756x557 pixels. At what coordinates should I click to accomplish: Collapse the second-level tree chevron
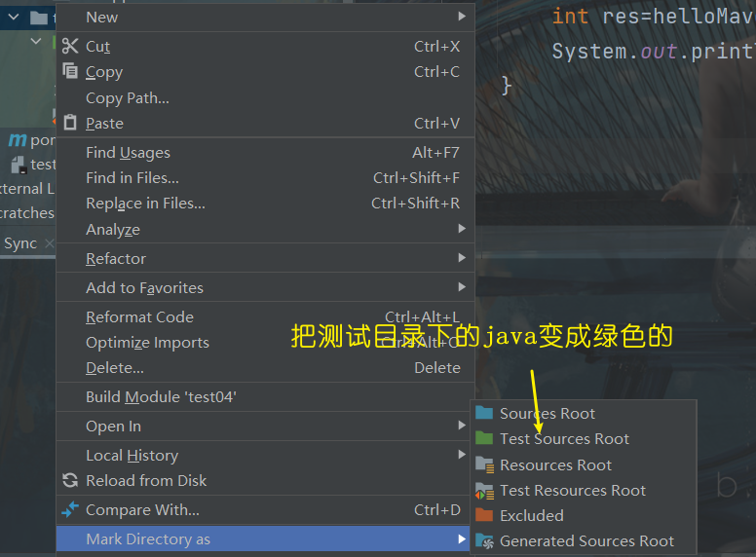pos(36,42)
